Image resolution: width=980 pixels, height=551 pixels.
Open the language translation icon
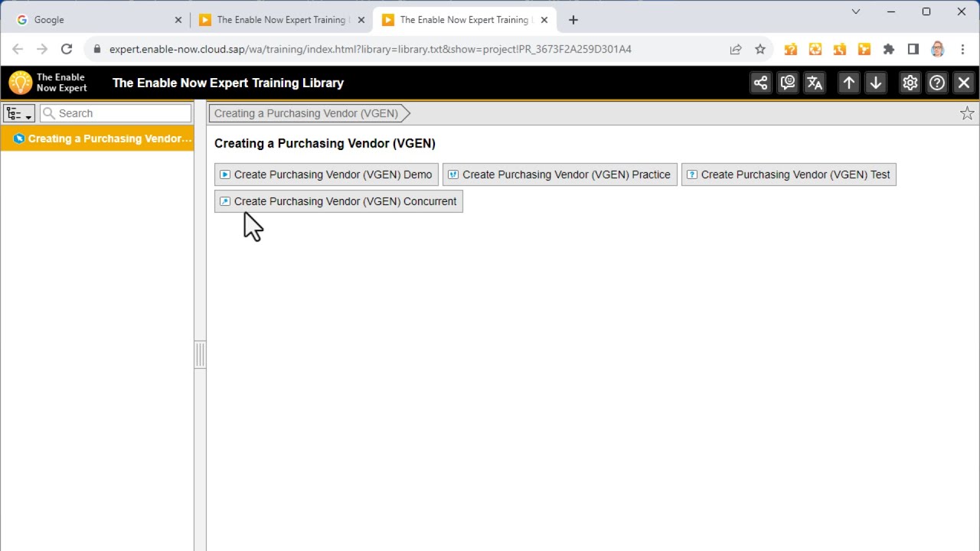[x=815, y=83]
